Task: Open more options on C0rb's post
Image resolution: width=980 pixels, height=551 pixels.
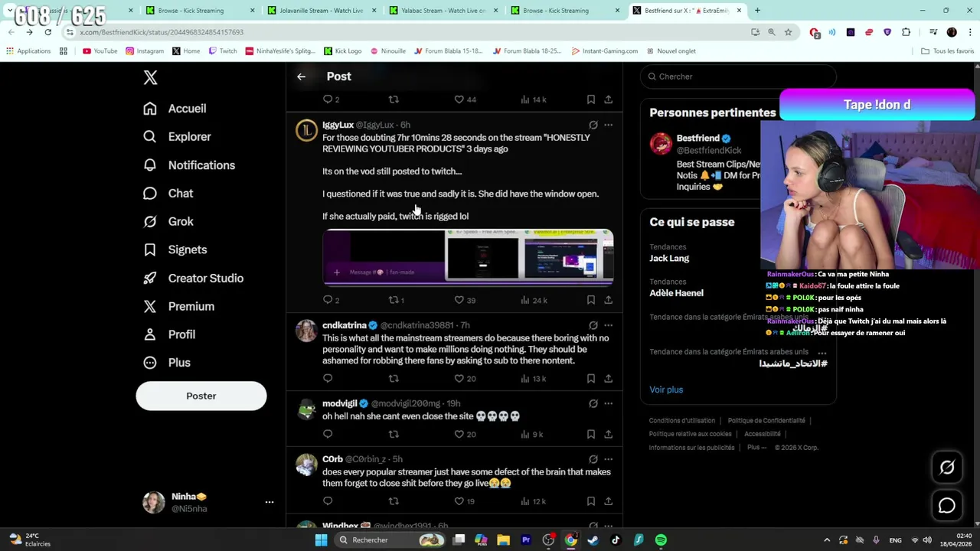Action: (608, 459)
